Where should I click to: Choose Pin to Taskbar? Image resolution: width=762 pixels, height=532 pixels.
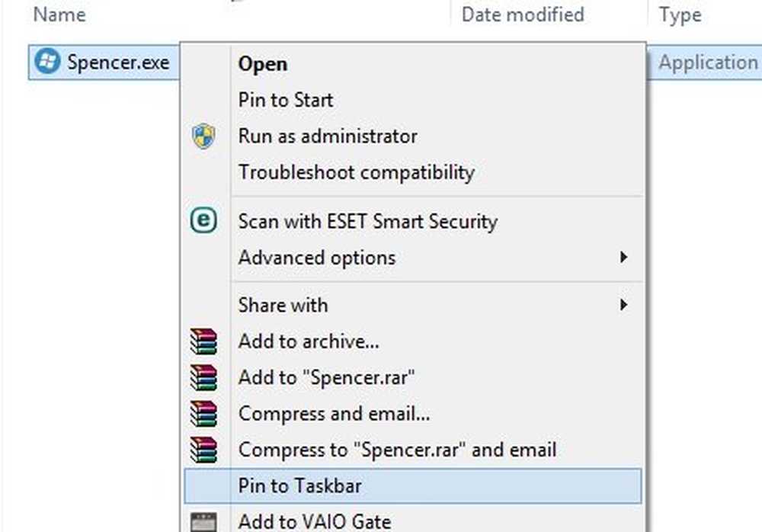point(299,486)
